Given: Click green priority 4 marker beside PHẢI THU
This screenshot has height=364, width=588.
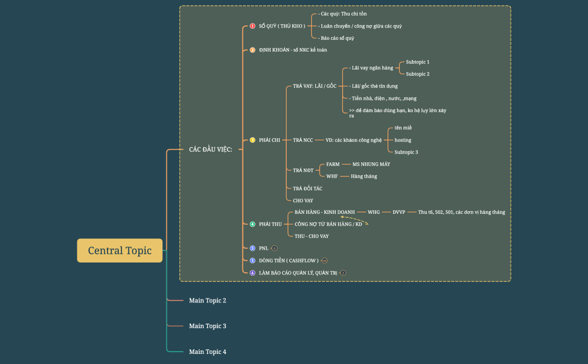Looking at the screenshot, I should click(x=253, y=224).
